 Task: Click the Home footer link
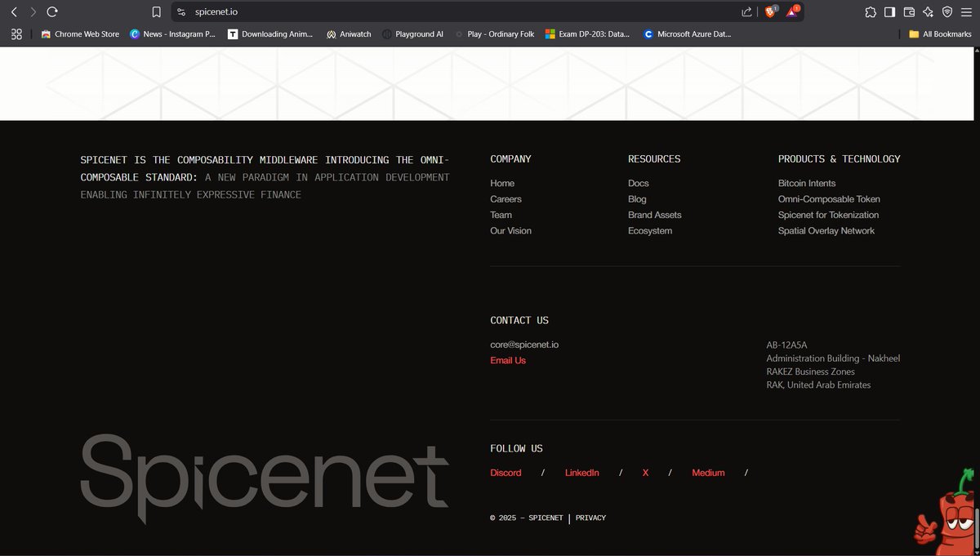502,183
